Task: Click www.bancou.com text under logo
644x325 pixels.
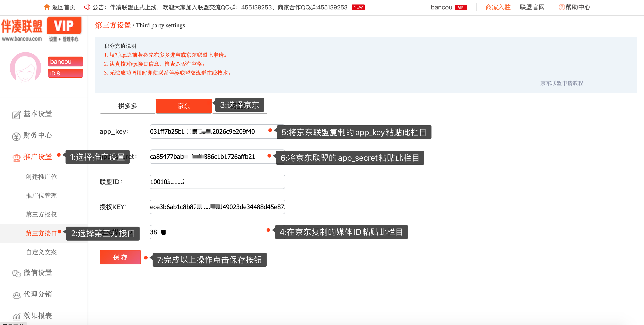Action: (x=22, y=39)
